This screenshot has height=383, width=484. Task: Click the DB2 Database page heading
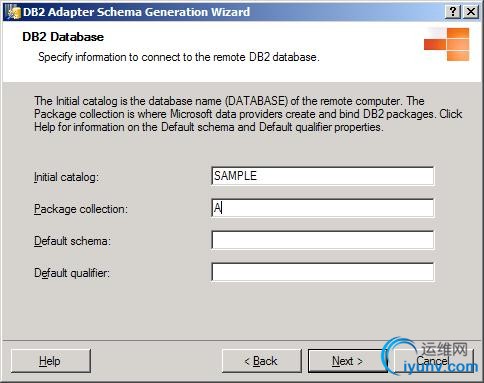[x=63, y=37]
